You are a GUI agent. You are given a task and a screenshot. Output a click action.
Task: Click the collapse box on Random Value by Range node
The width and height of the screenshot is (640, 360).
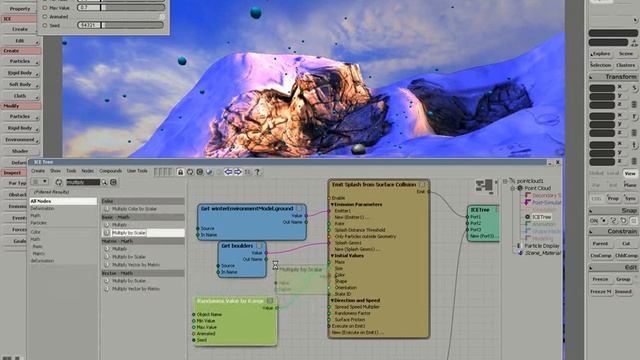[270, 301]
